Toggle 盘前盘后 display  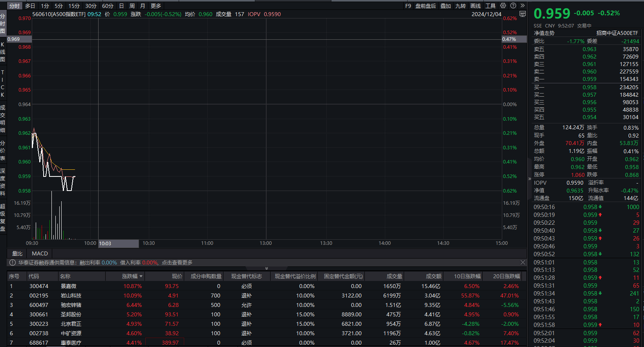(426, 6)
